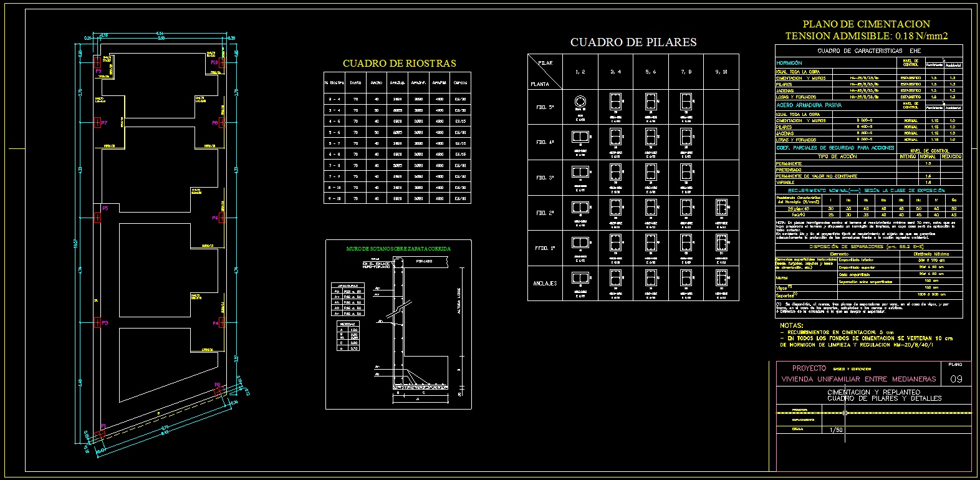Select the plan number 09

(x=956, y=380)
